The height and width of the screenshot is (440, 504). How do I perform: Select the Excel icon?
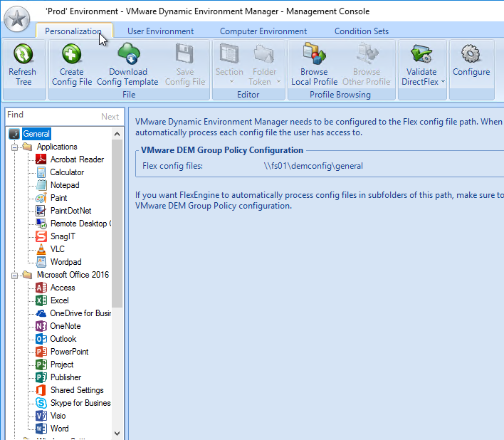(41, 300)
